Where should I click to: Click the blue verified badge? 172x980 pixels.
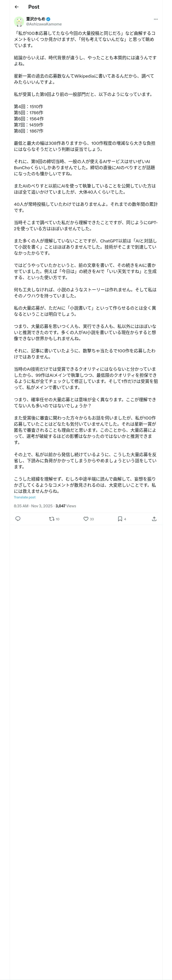coord(48,19)
